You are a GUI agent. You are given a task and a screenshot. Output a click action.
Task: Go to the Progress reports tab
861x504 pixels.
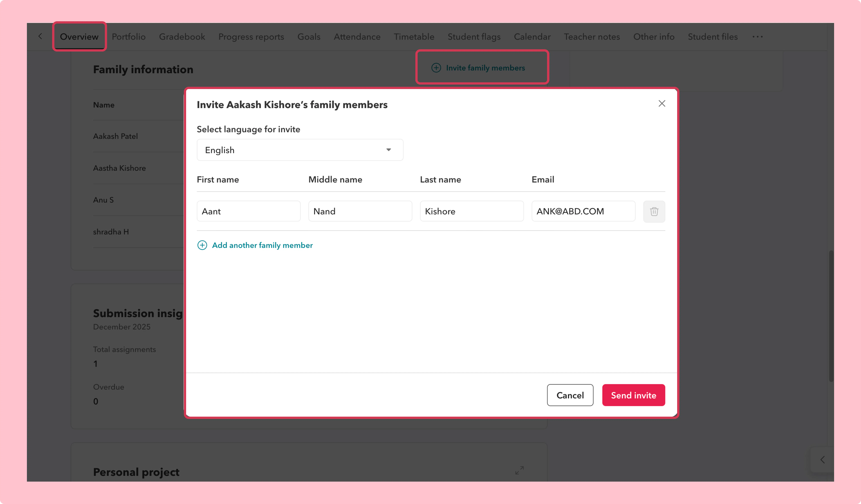click(x=251, y=37)
